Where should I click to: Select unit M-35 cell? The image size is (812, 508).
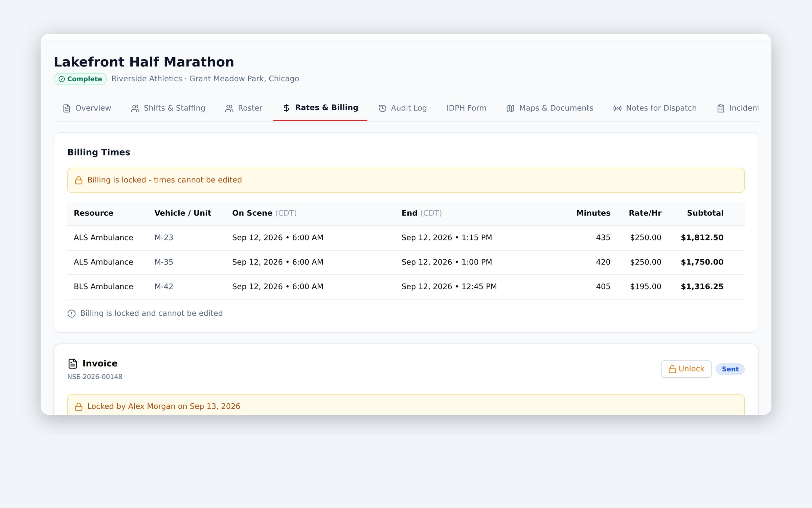point(164,262)
